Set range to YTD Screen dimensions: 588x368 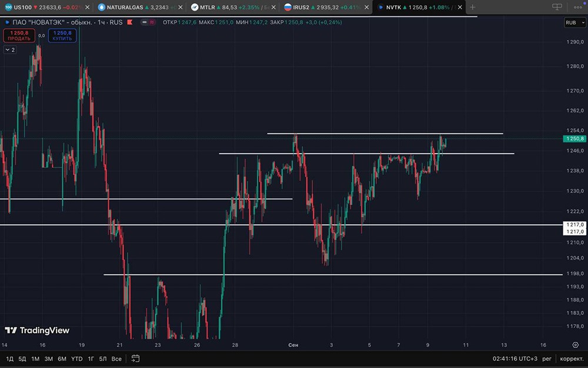click(77, 359)
